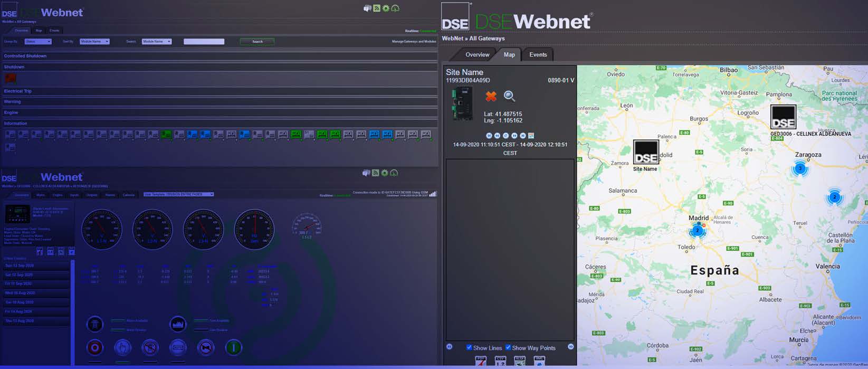Screen dimensions: 868x369
Task: Click the cluster marker 2 near Madrid
Action: coord(697,231)
